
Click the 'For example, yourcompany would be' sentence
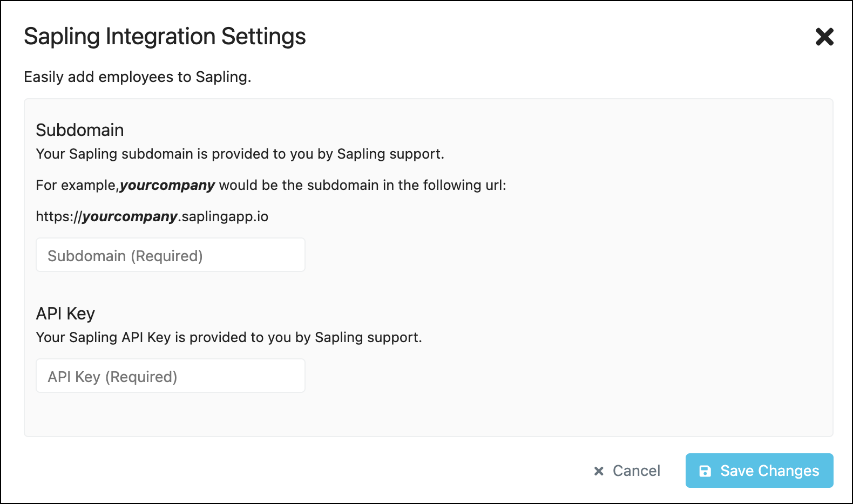271,185
